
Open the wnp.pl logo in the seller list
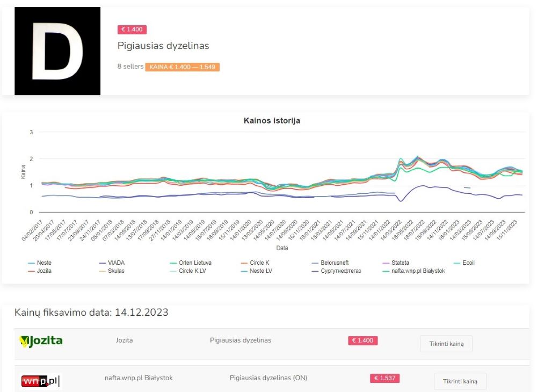click(40, 381)
